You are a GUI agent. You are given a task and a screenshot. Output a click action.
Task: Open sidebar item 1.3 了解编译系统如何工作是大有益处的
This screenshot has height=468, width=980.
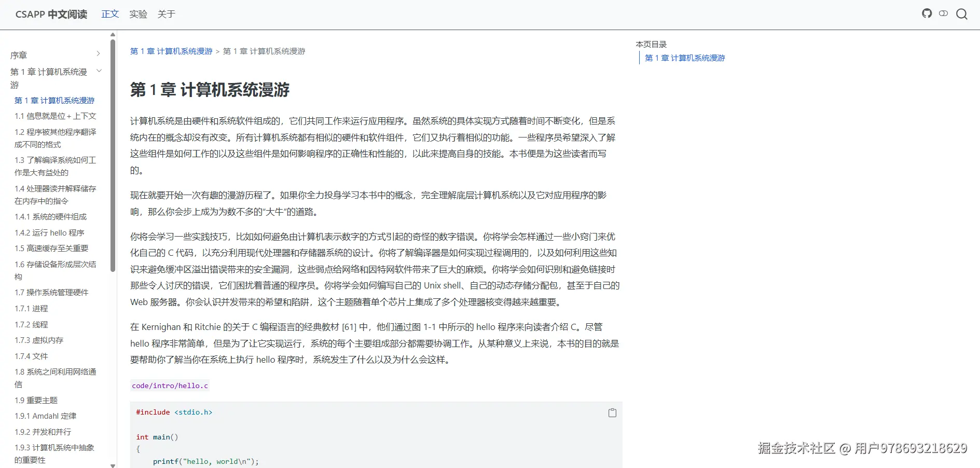tap(56, 167)
